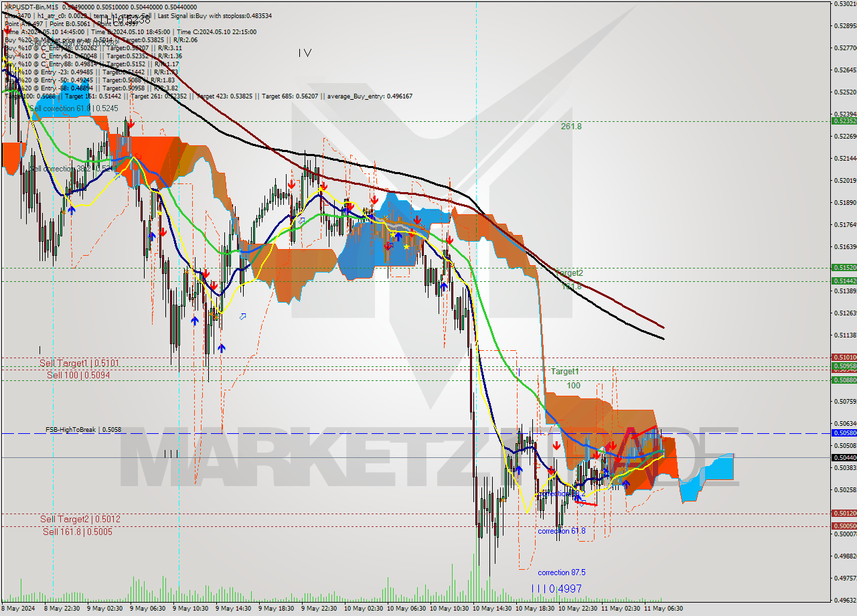Click the green 'Target1' label
This screenshot has width=857, height=616.
(565, 371)
